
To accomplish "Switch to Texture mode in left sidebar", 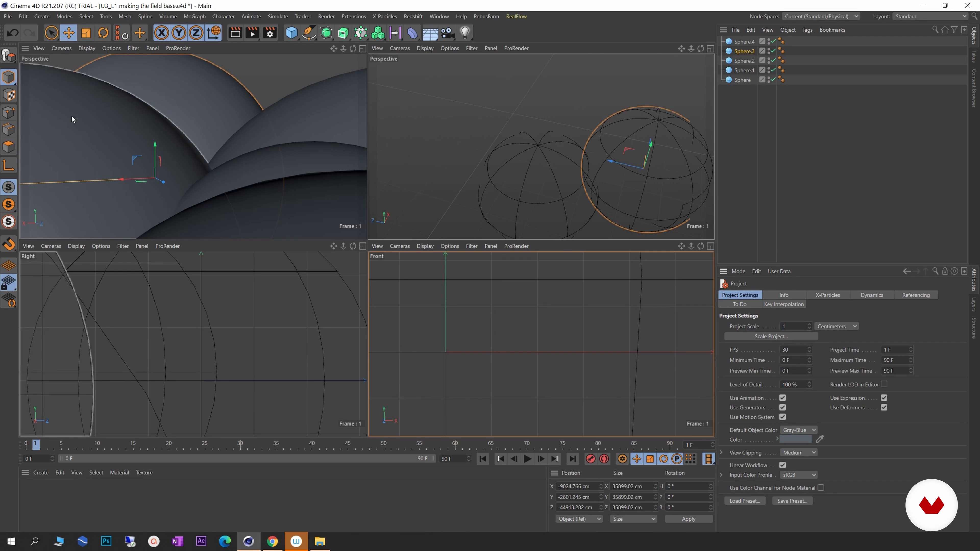I will pyautogui.click(x=9, y=95).
